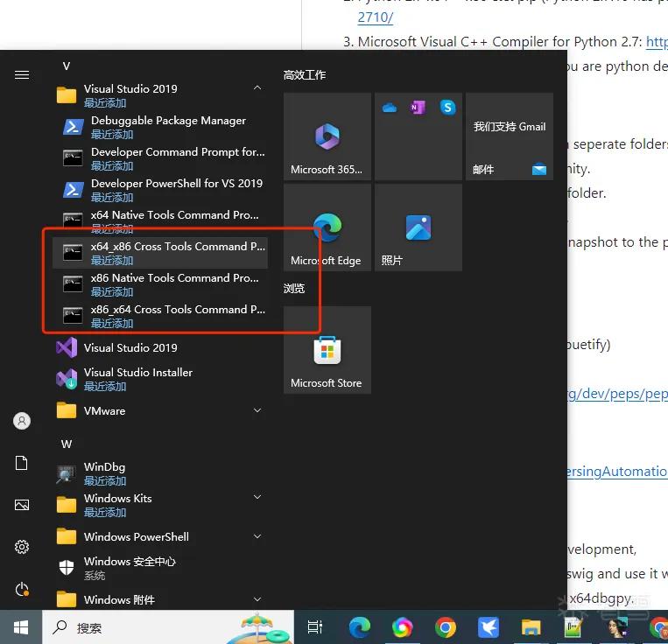668x644 pixels.
Task: Open the Pictures icon in Start sidebar
Action: click(x=22, y=505)
